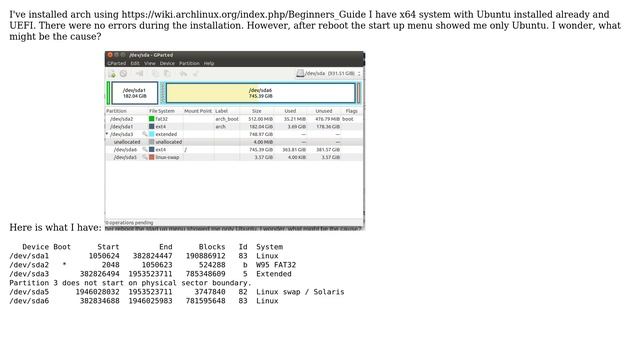Open the /dev/sda device selector dropdown

point(329,73)
